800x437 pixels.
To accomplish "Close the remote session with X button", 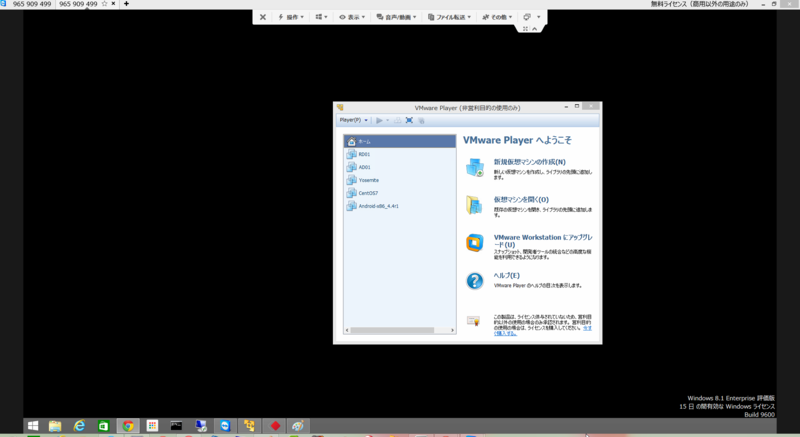I will (x=263, y=17).
